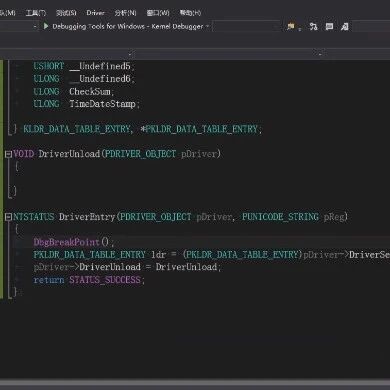The height and width of the screenshot is (390, 390).
Task: Click the ldr variable name
Action: (159, 255)
